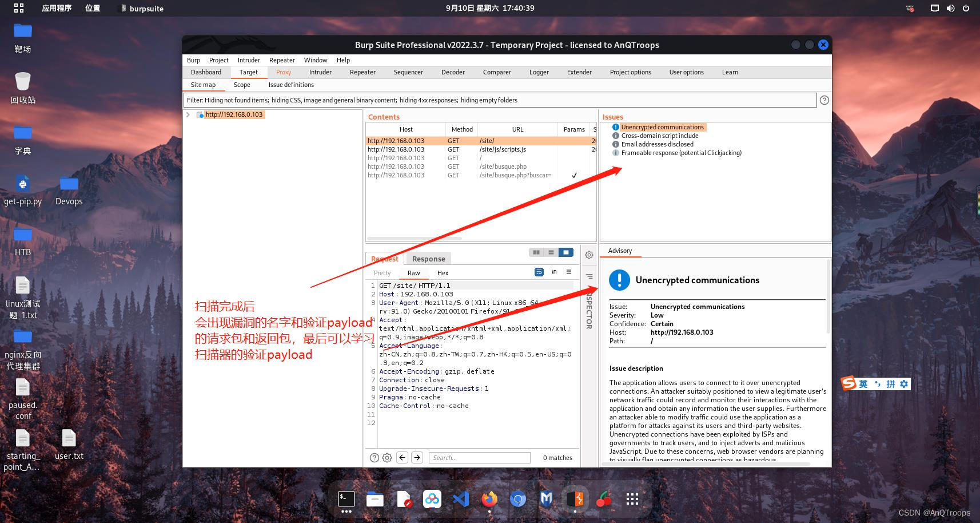This screenshot has width=980, height=523.
Task: Sort contents by Host column header
Action: (x=406, y=129)
